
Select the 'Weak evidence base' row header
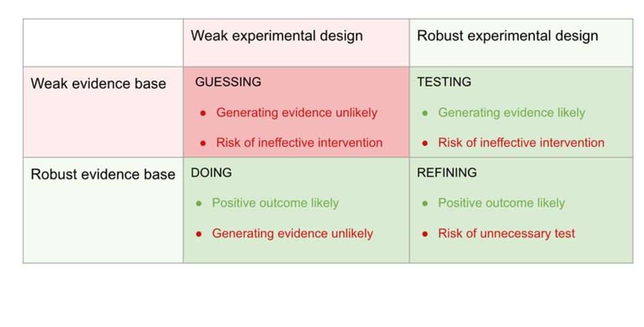pos(98,83)
